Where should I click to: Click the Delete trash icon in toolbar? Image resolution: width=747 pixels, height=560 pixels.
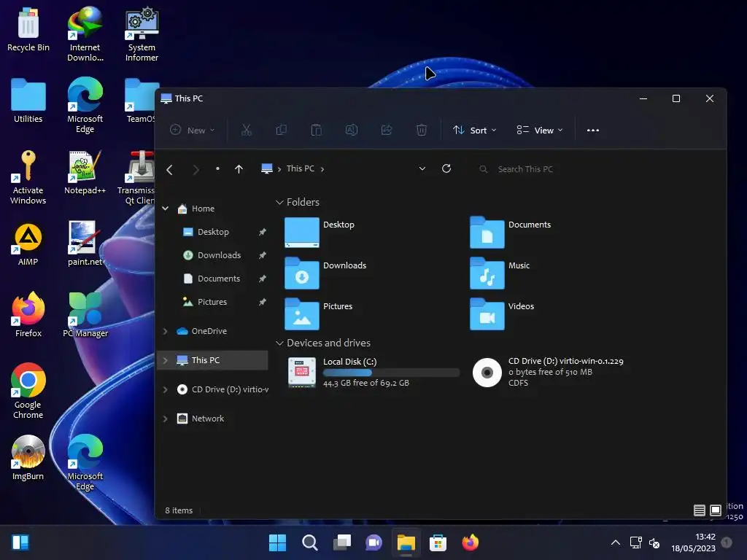(422, 130)
